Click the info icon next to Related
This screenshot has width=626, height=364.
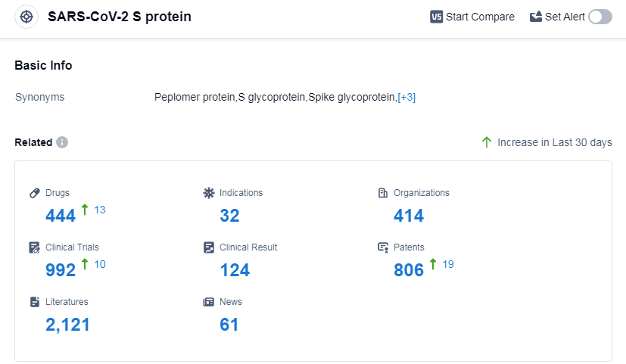click(x=62, y=142)
